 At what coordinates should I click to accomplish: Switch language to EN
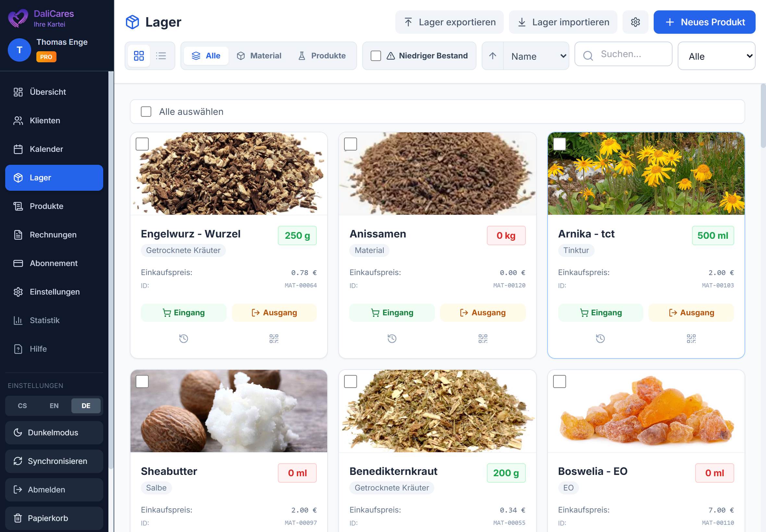54,406
